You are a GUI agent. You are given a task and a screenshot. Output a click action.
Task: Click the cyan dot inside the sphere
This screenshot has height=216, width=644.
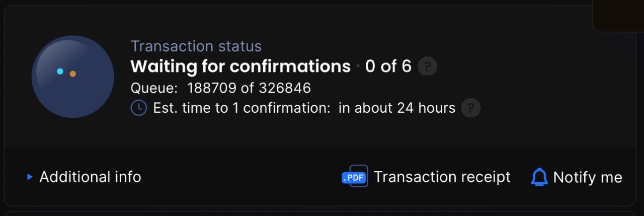point(60,71)
